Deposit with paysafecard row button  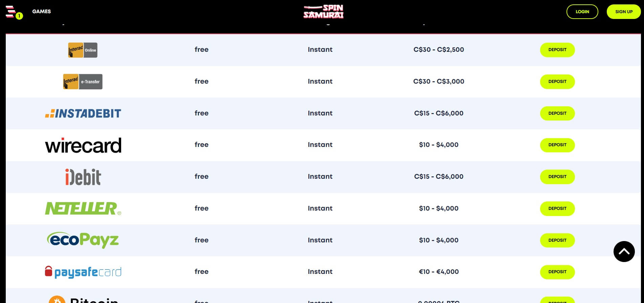pyautogui.click(x=557, y=272)
